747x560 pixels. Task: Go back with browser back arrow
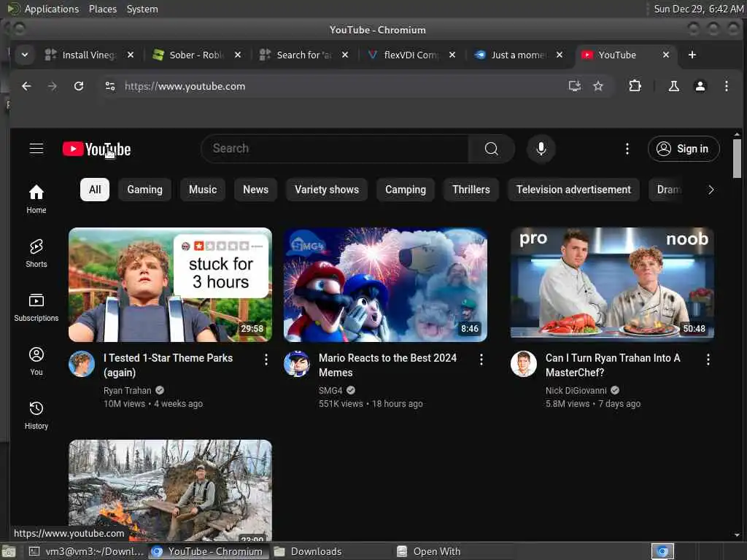coord(26,86)
